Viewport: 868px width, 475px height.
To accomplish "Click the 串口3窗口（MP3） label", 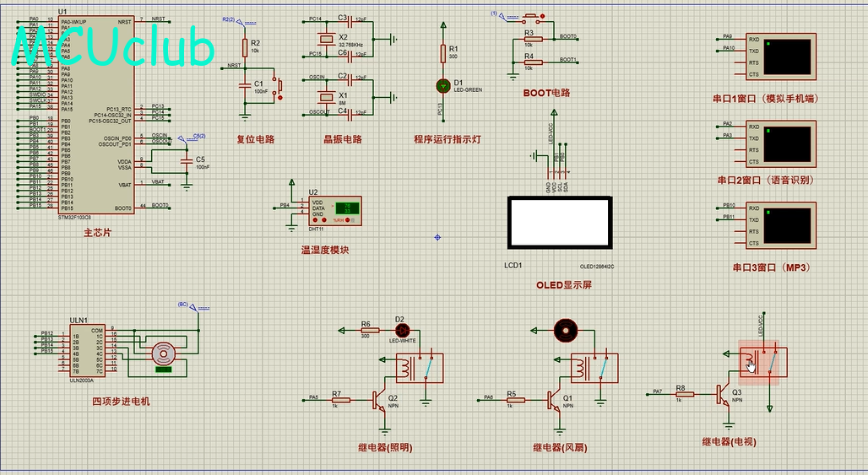I will coord(772,267).
